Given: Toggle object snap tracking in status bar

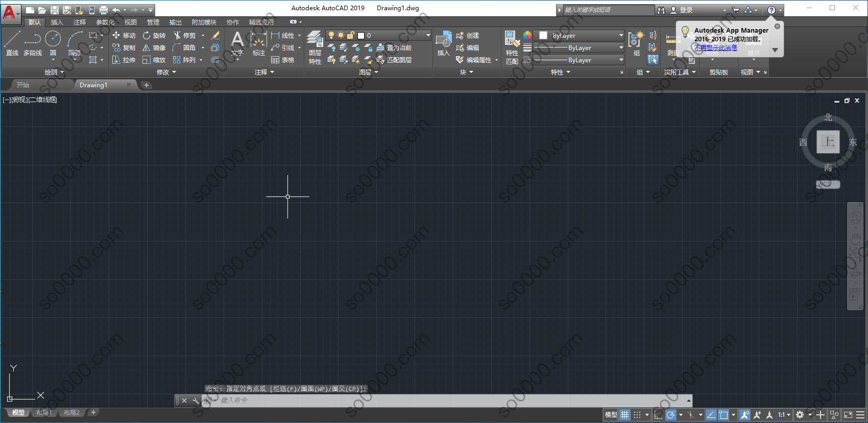Looking at the screenshot, I should (x=711, y=415).
